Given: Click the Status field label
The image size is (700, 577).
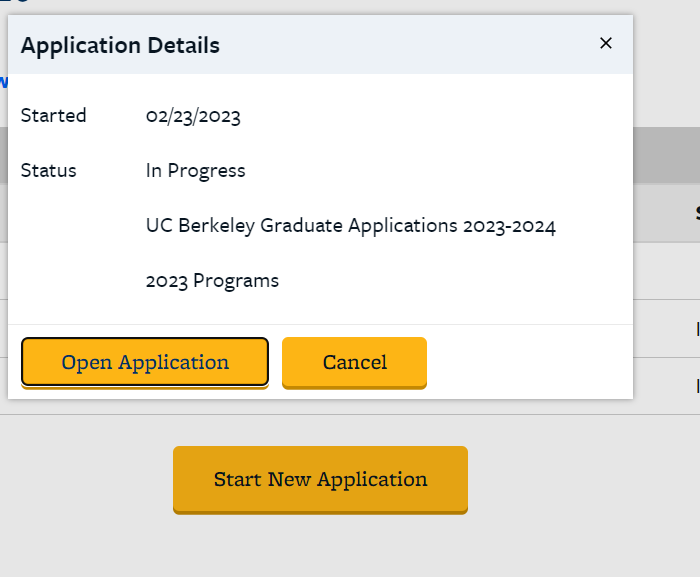Looking at the screenshot, I should 48,170.
